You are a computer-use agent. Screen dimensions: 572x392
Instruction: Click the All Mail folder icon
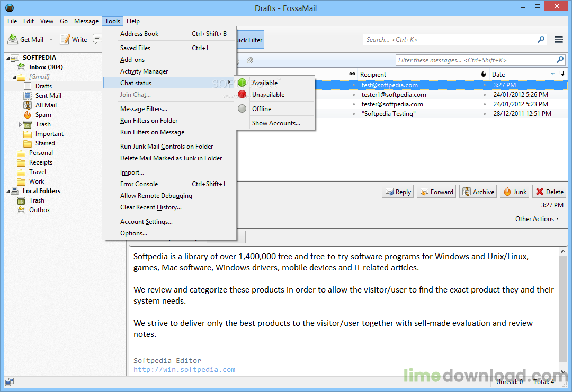[28, 105]
